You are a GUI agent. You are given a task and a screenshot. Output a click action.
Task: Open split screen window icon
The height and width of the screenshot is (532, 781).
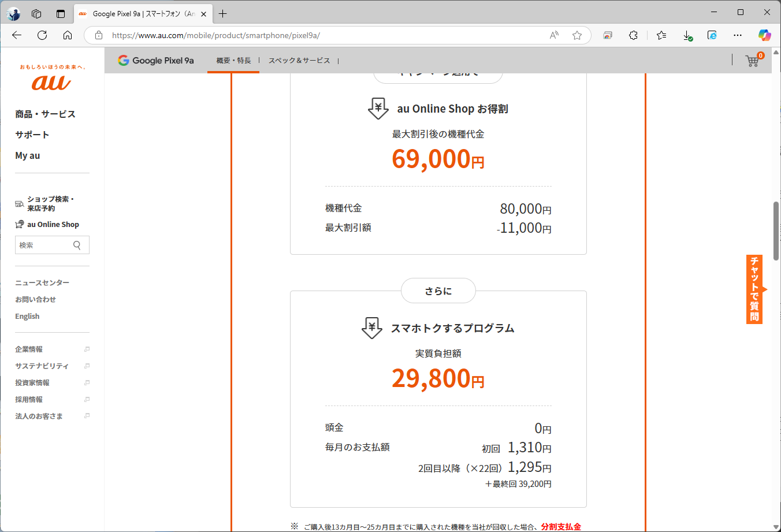point(608,35)
